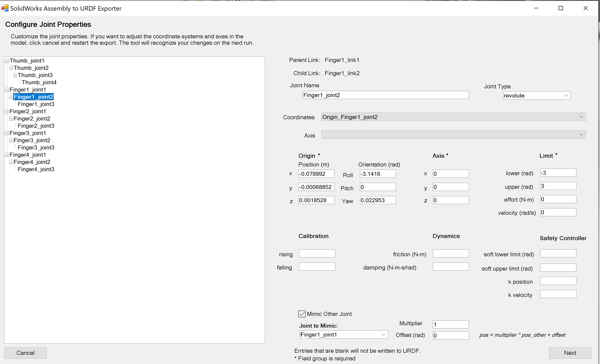Click the velocity (rad/s) field

[x=558, y=212]
